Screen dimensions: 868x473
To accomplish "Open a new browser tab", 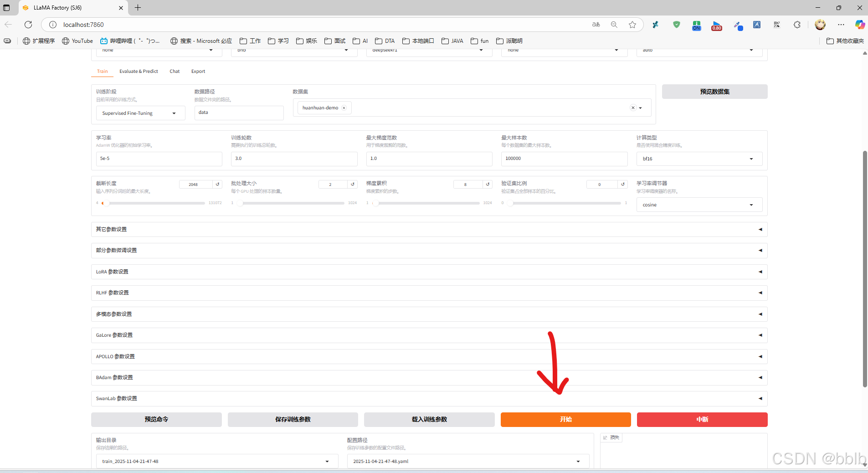I will 138,8.
